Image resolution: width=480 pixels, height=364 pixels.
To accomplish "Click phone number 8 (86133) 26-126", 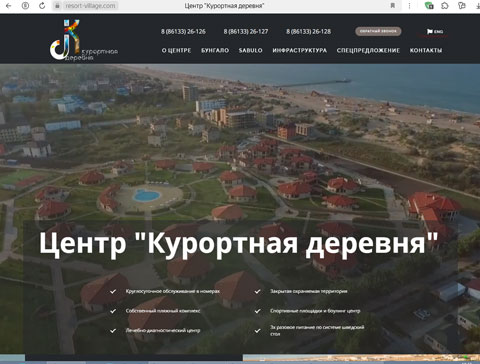I will [x=183, y=32].
